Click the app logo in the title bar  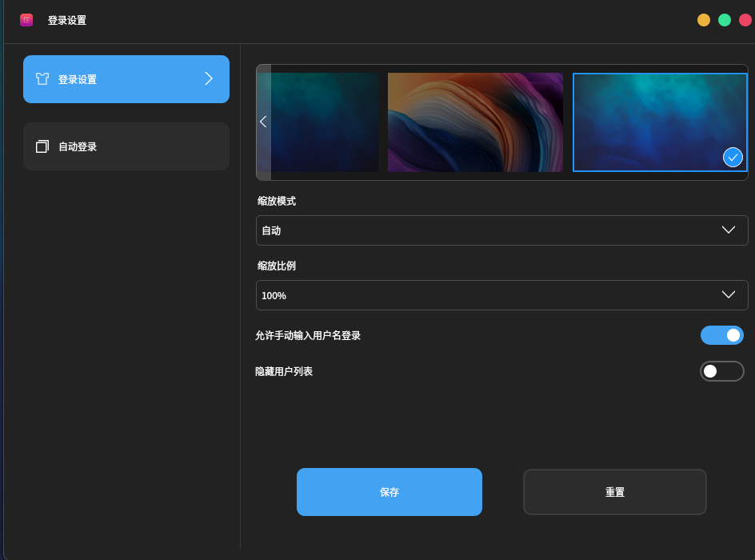pyautogui.click(x=26, y=19)
